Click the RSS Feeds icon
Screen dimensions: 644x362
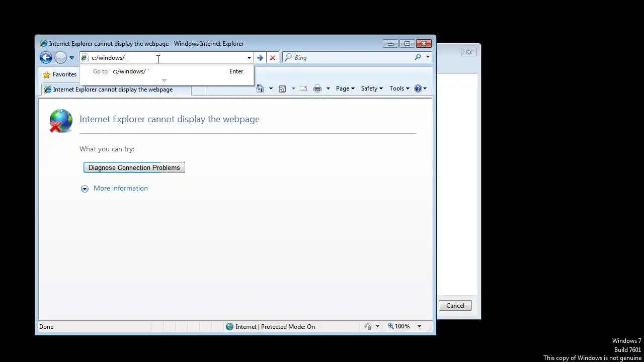(282, 88)
